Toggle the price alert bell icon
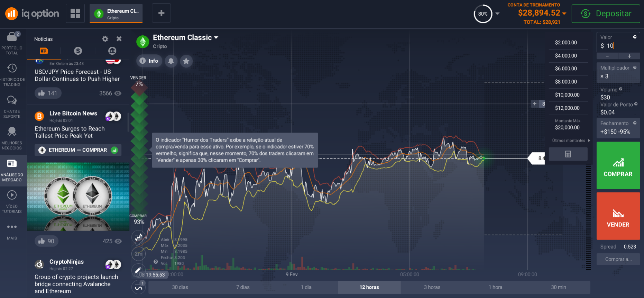644x298 pixels. pyautogui.click(x=171, y=61)
